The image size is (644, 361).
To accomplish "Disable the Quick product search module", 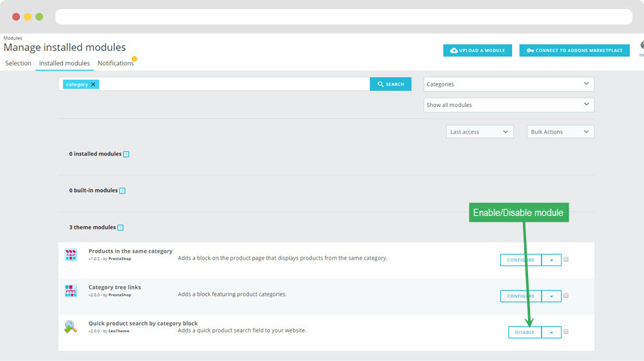I will tap(524, 333).
